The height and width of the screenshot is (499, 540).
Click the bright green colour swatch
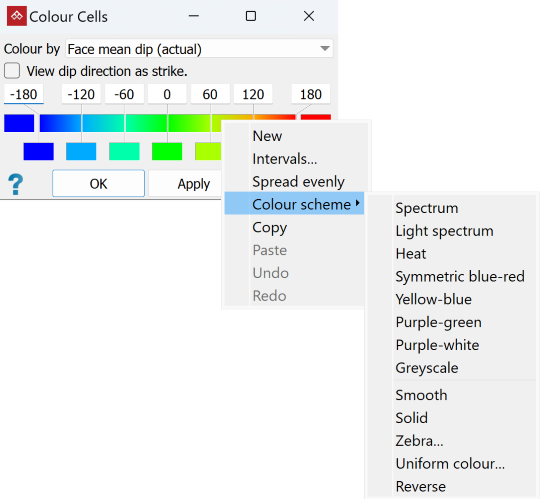click(167, 152)
